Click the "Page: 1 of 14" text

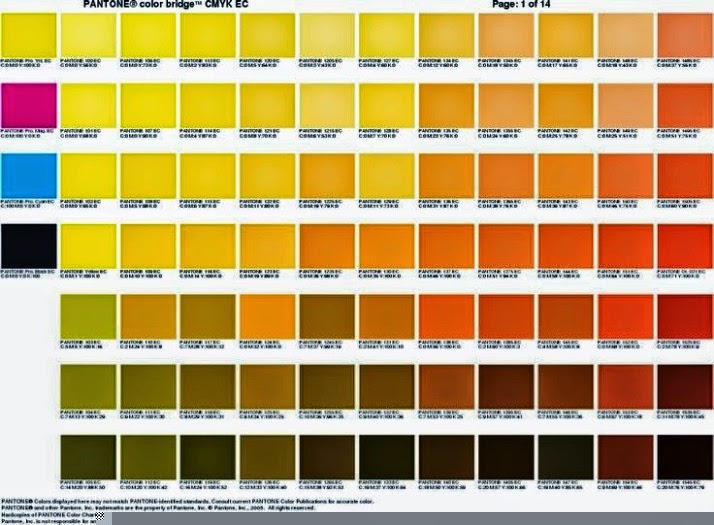[x=521, y=4]
